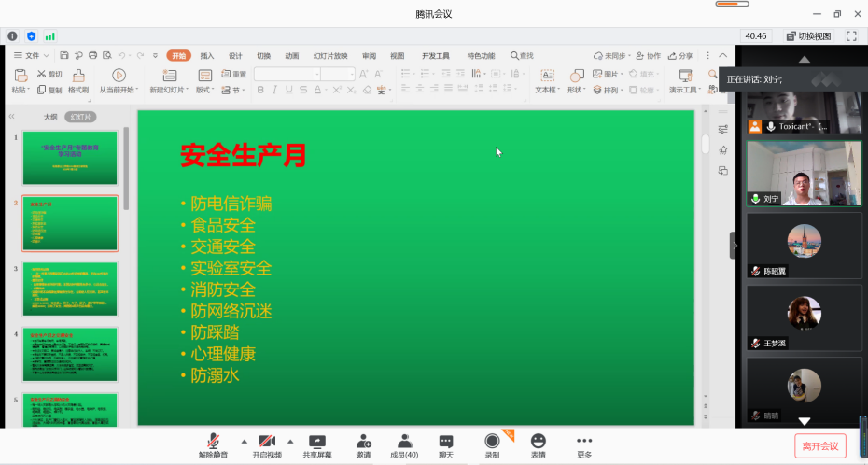The height and width of the screenshot is (465, 868).
Task: Toggle the 大纲 outline view in the slide panel
Action: click(x=50, y=117)
